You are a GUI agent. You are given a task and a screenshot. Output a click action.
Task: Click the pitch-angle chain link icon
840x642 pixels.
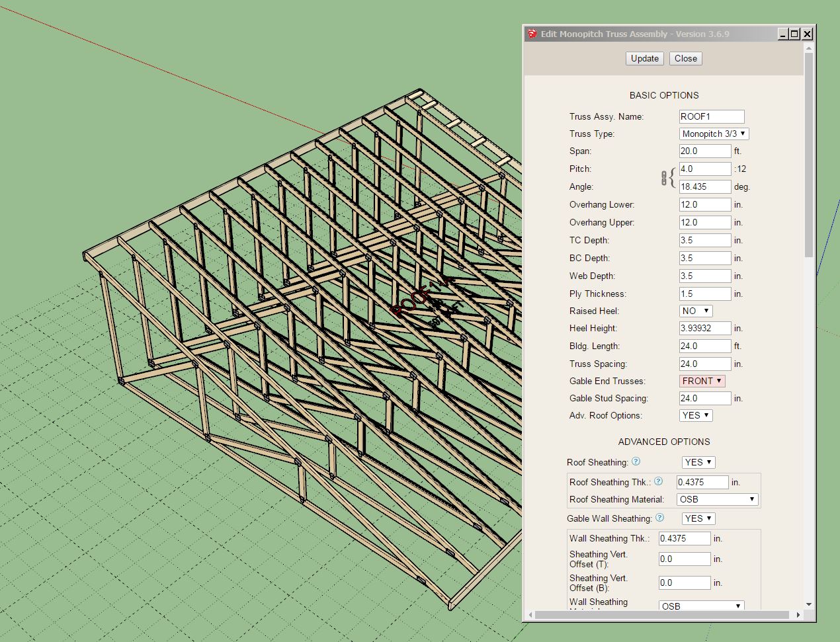coord(663,178)
